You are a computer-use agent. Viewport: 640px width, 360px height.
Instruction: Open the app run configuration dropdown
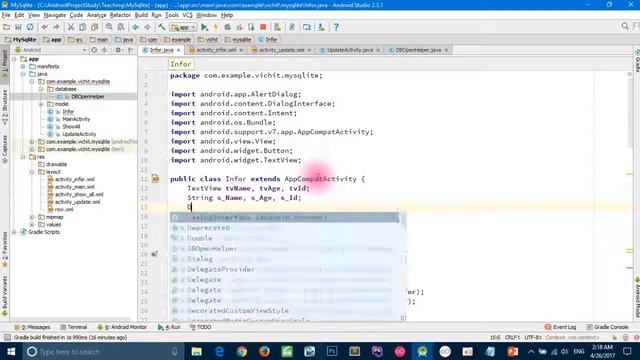point(184,27)
